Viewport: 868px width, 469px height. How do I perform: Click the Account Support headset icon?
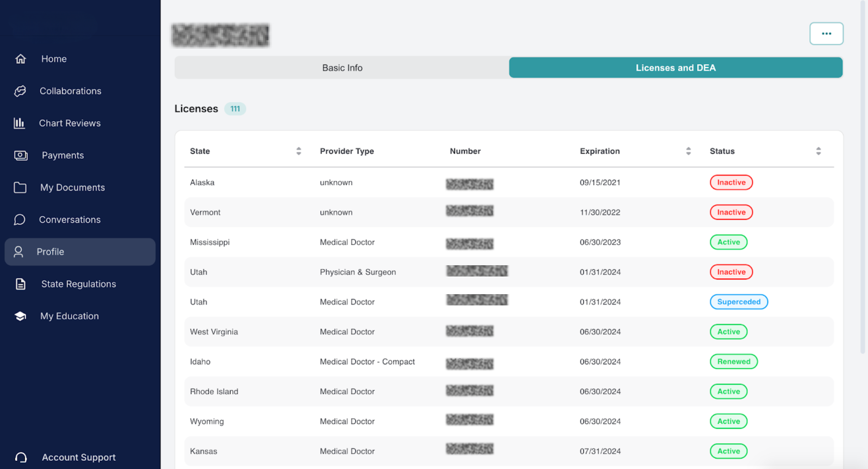click(x=20, y=457)
